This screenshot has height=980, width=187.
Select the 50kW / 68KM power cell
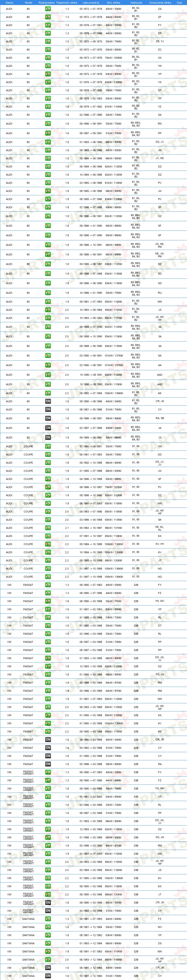113,438
